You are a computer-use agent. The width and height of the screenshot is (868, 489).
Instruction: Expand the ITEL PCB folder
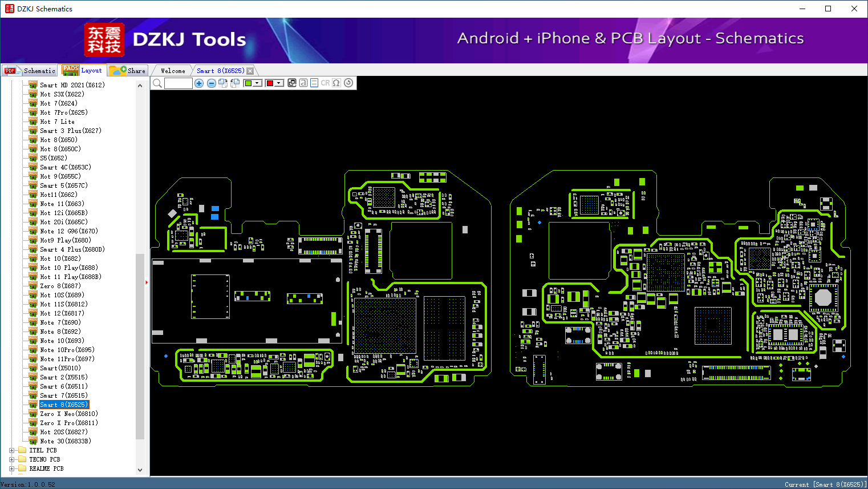pos(12,450)
